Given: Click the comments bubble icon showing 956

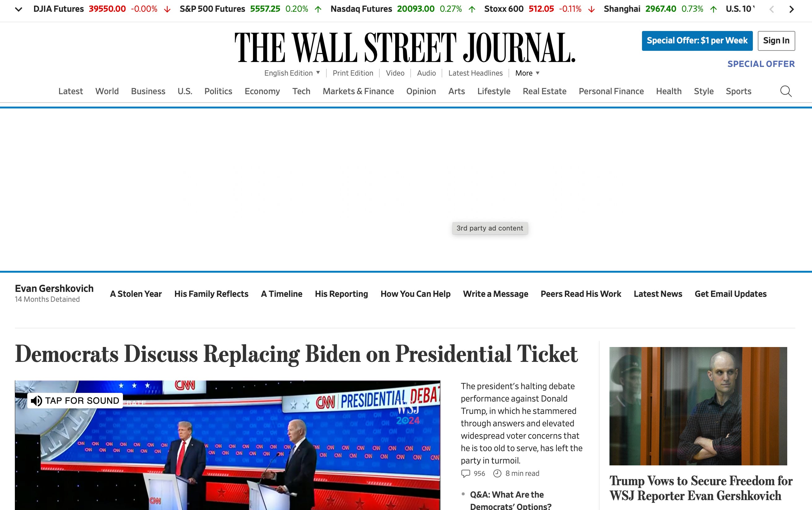Looking at the screenshot, I should pyautogui.click(x=465, y=473).
